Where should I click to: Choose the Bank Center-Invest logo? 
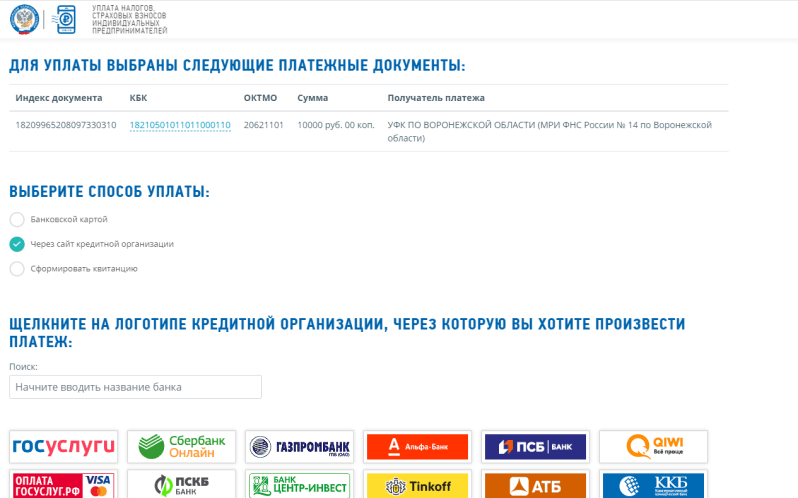click(300, 485)
